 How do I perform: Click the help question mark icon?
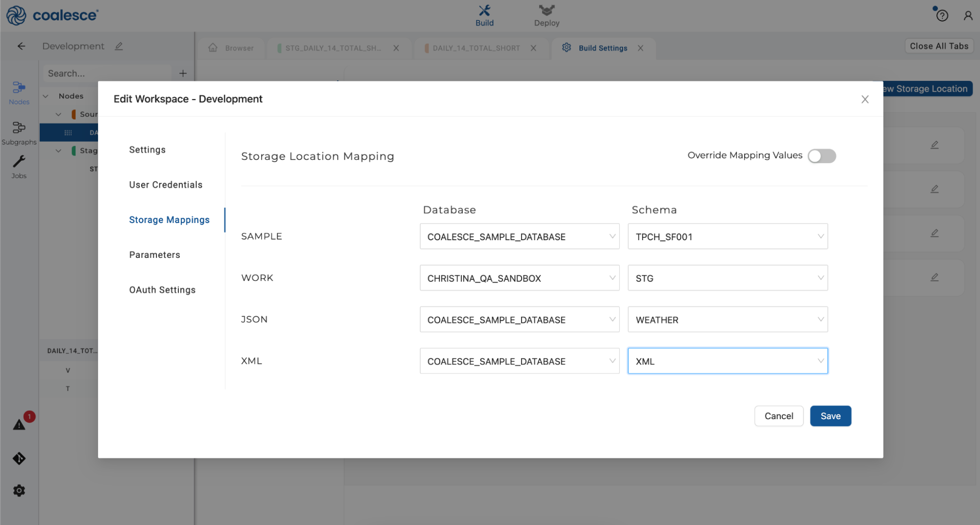(942, 16)
